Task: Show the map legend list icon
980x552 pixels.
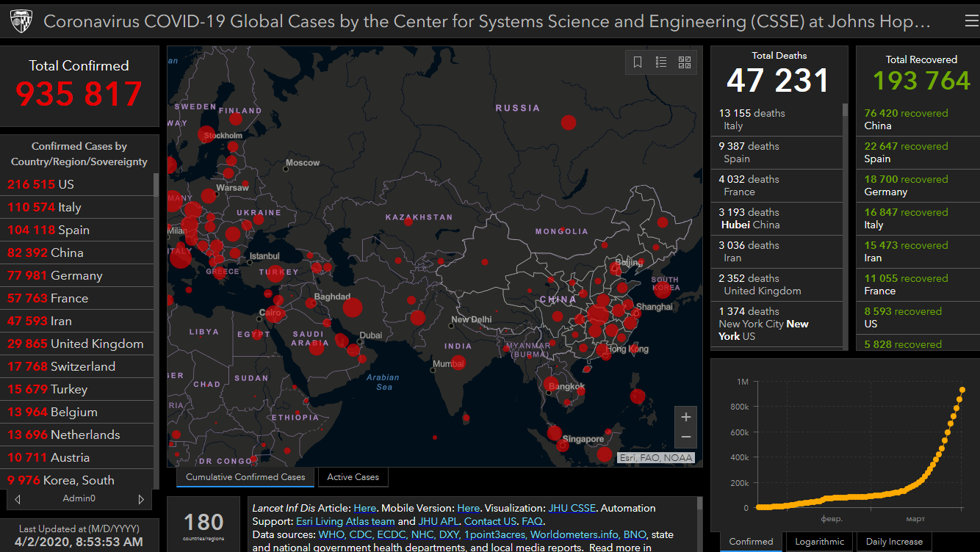Action: (x=661, y=62)
